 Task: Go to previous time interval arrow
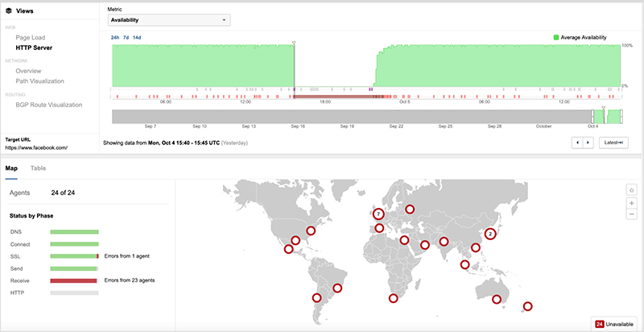[x=577, y=143]
